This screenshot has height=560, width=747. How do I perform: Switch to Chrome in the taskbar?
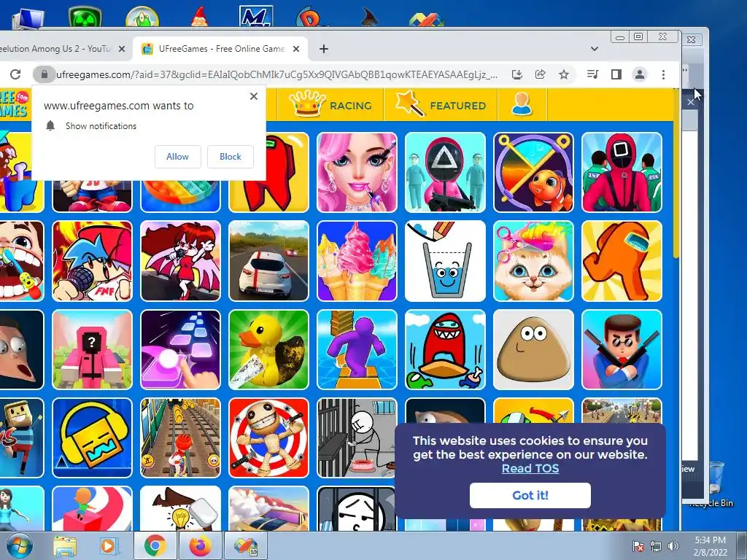point(155,545)
